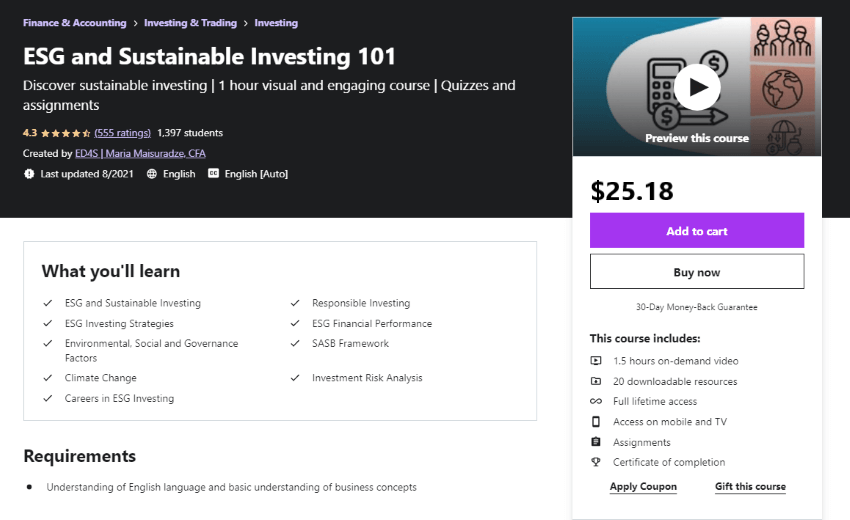Click the Buy now button
The height and width of the screenshot is (520, 850).
[697, 272]
